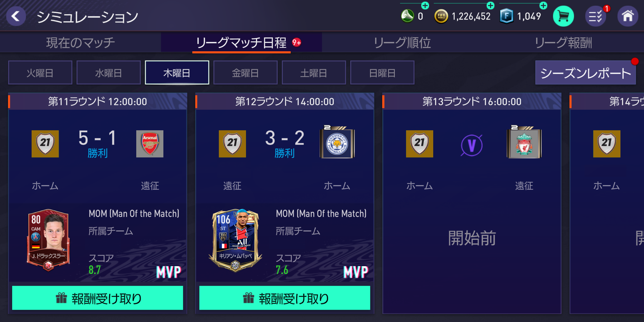Click the Leicester City club badge
The height and width of the screenshot is (322, 644).
click(337, 143)
